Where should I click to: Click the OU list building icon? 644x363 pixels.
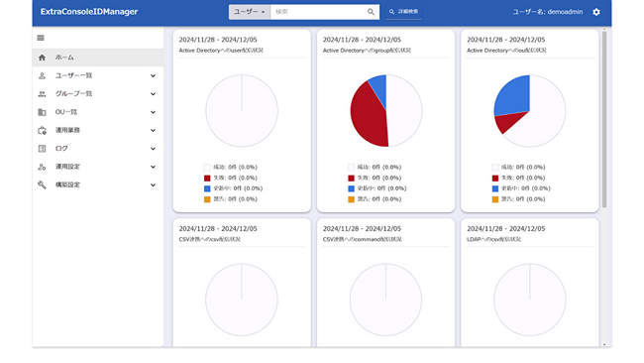(42, 112)
